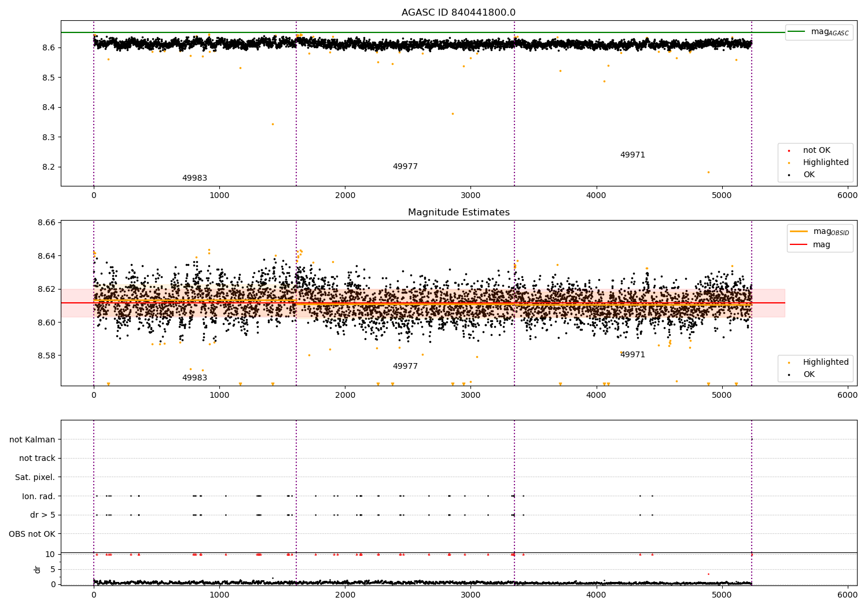Click the 8.5 y-axis tick label
Viewport: 868px width, 608px height.
pos(49,78)
